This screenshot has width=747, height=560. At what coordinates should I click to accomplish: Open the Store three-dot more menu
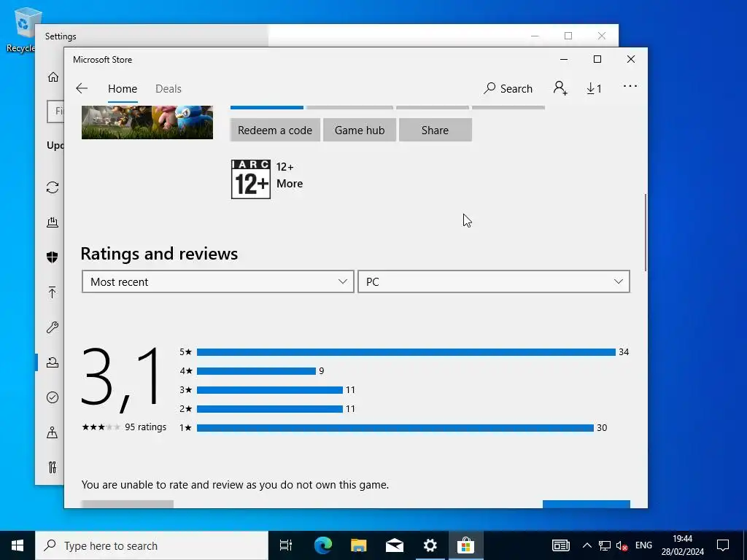pos(630,86)
